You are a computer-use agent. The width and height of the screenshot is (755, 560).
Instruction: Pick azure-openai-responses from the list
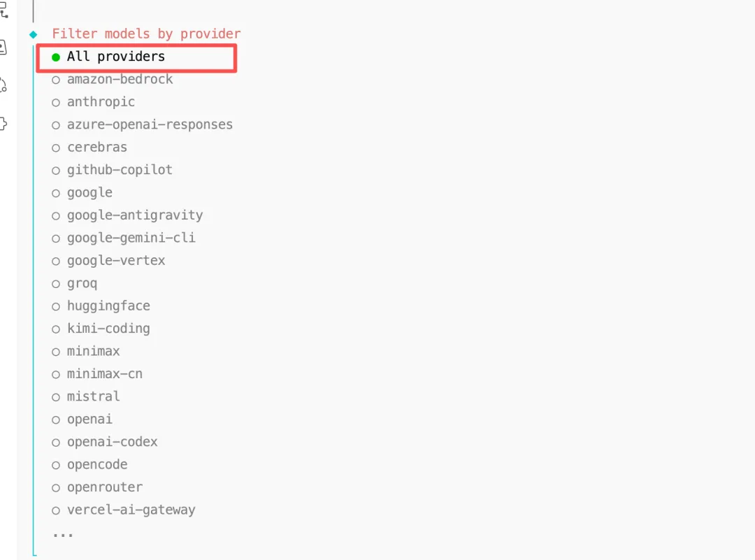click(x=150, y=124)
